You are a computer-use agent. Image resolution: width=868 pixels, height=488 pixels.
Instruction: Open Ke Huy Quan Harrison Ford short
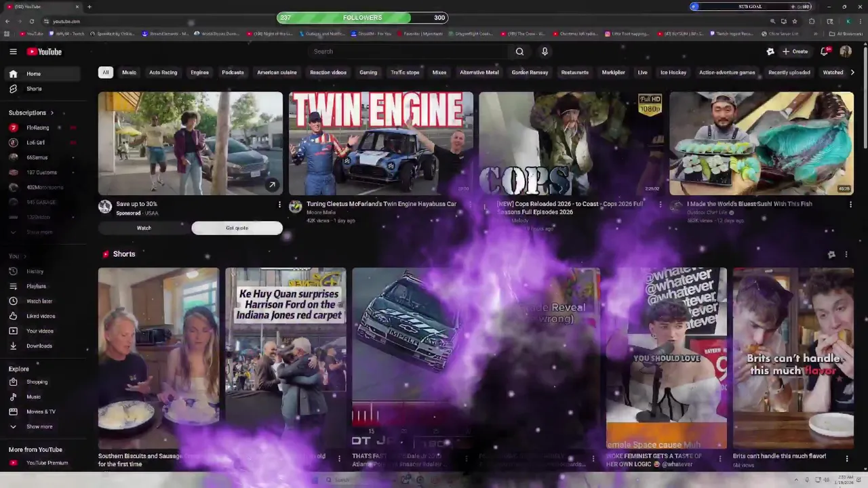[285, 358]
